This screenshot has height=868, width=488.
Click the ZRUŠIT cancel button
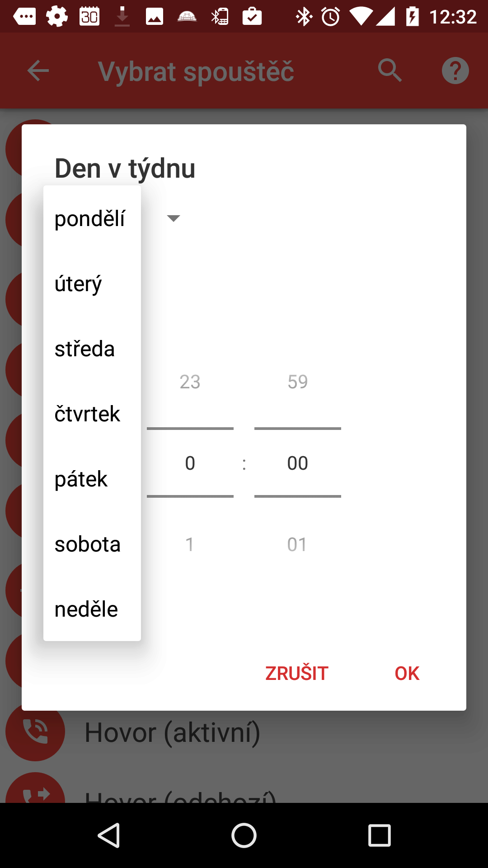tap(297, 673)
